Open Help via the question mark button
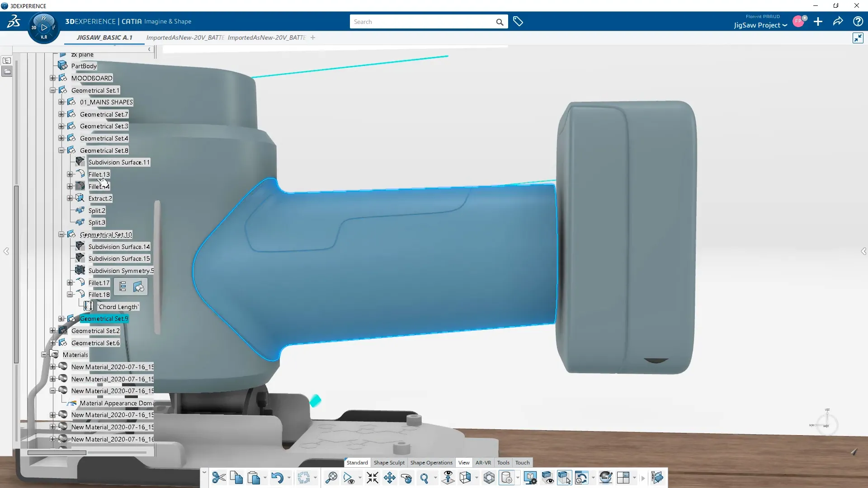The height and width of the screenshot is (488, 868). pos(858,21)
